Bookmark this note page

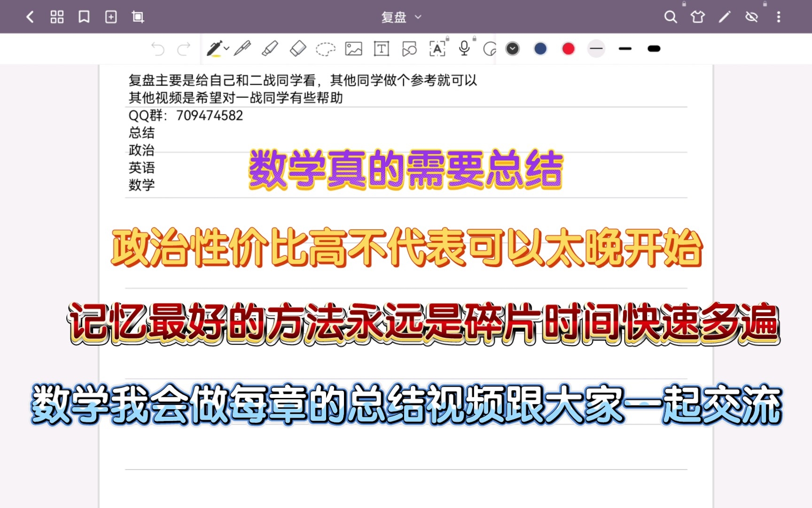coord(84,17)
